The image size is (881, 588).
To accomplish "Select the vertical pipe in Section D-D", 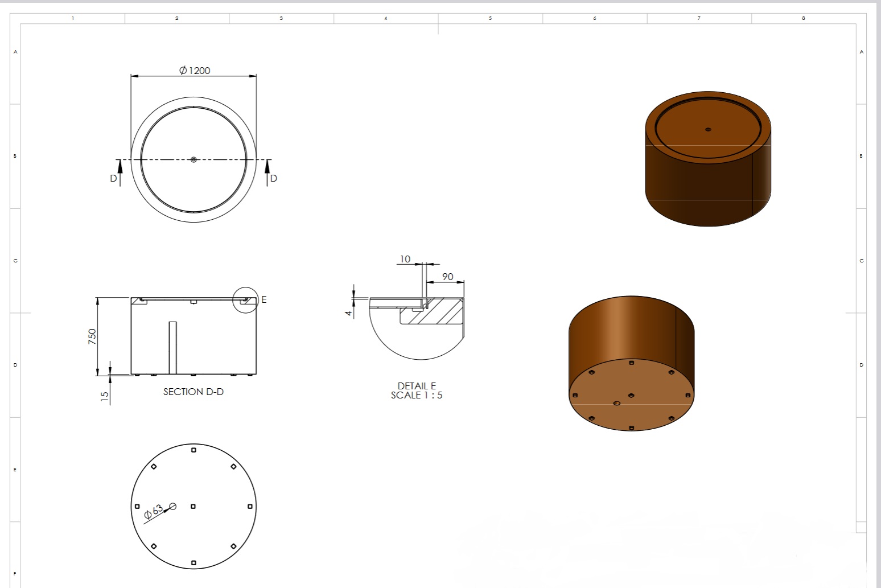I will click(x=172, y=348).
